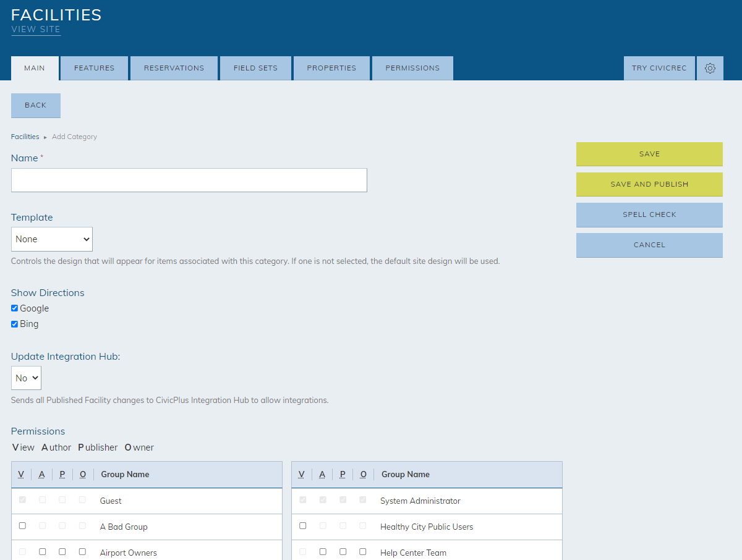
Task: Toggle the Google directions checkbox
Action: tap(14, 308)
